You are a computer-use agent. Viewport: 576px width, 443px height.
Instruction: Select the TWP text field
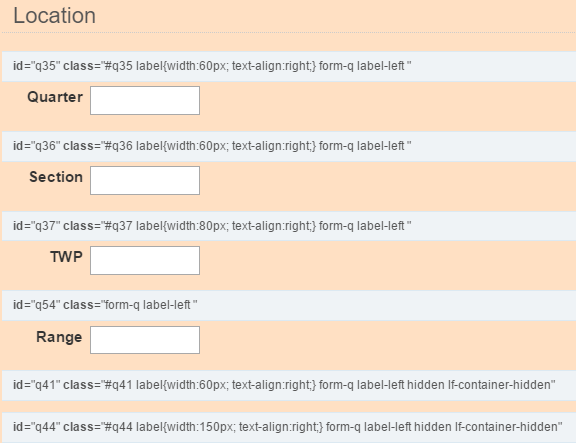tap(145, 260)
